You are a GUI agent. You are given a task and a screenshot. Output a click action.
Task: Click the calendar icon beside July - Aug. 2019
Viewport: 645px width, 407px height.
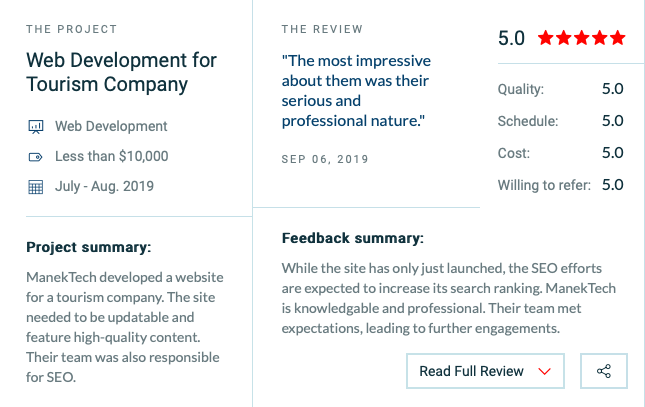(x=35, y=187)
